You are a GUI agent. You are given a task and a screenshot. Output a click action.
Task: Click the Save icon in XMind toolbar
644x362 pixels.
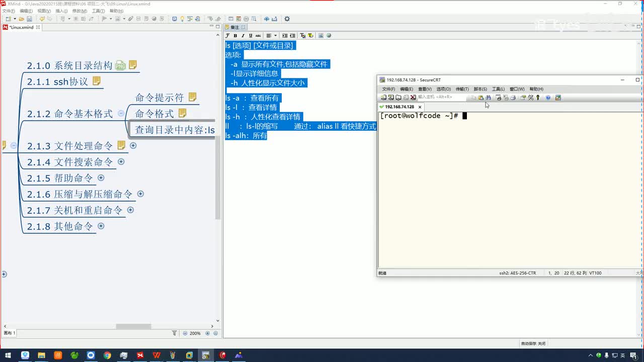[x=29, y=19]
